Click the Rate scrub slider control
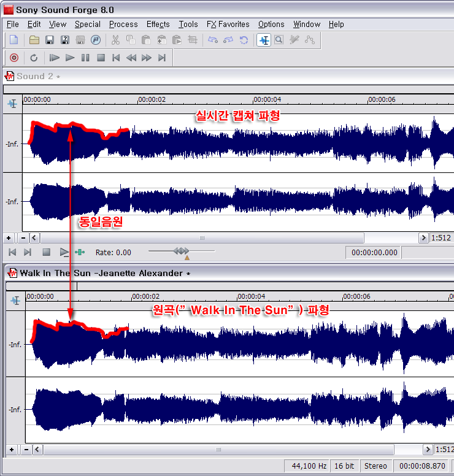Screen dimensions: 454x476 pos(182,251)
